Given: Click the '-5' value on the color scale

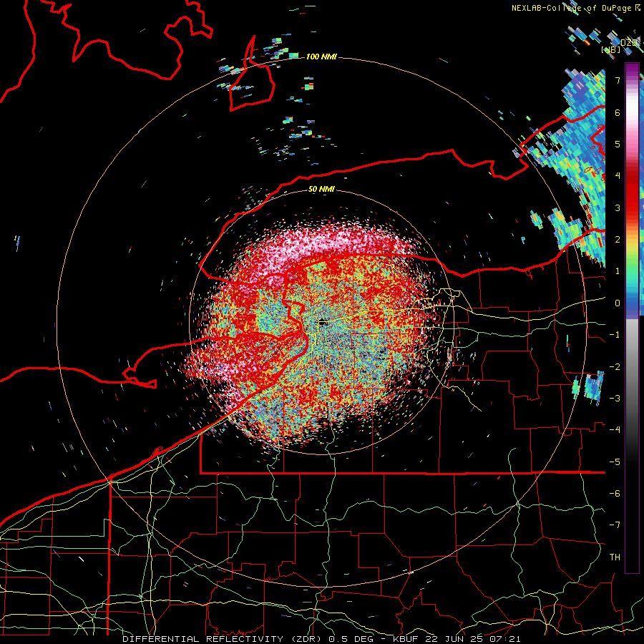Looking at the screenshot, I should (615, 462).
